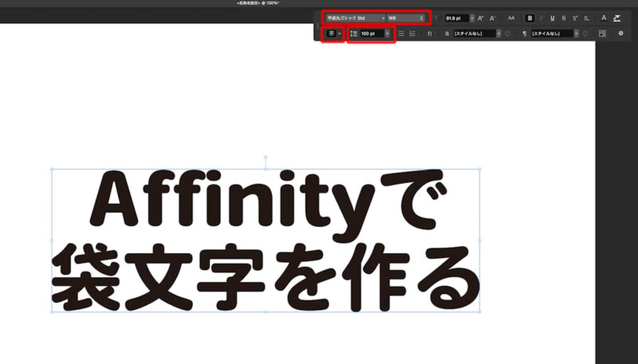Click the rotation handle above the text box
Viewport: 638px width, 364px height.
click(x=266, y=157)
